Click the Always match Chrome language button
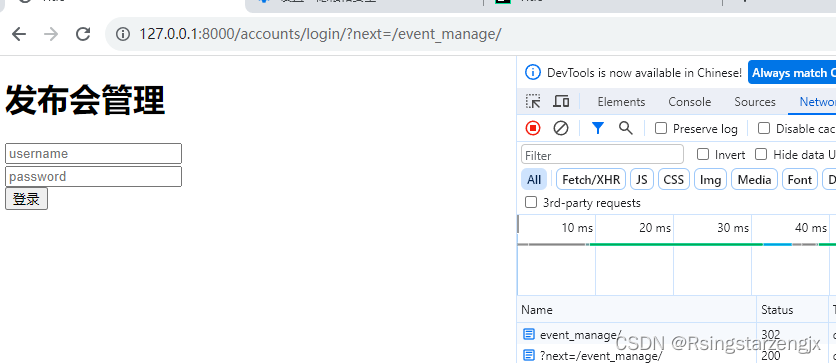Image resolution: width=836 pixels, height=363 pixels. tap(792, 73)
